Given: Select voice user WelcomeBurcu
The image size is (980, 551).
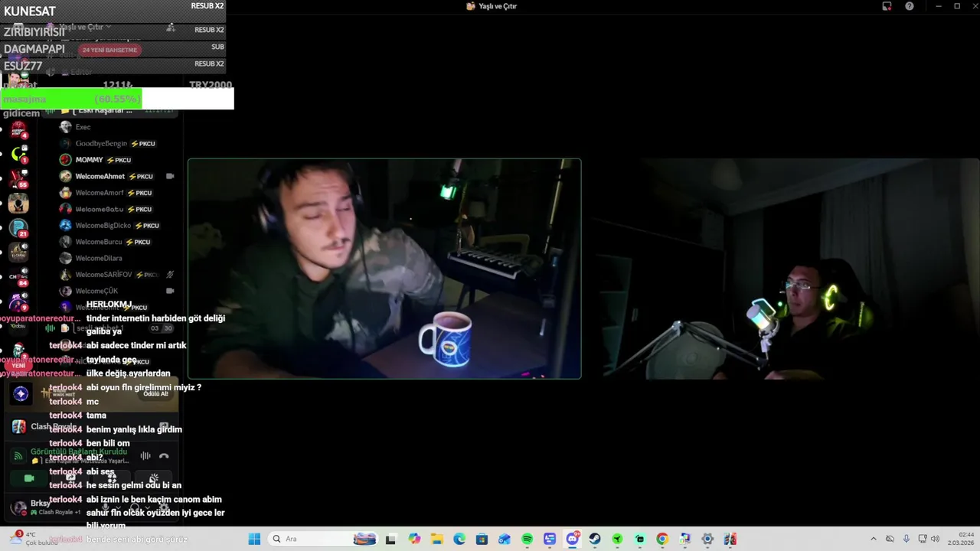Looking at the screenshot, I should 119,242.
